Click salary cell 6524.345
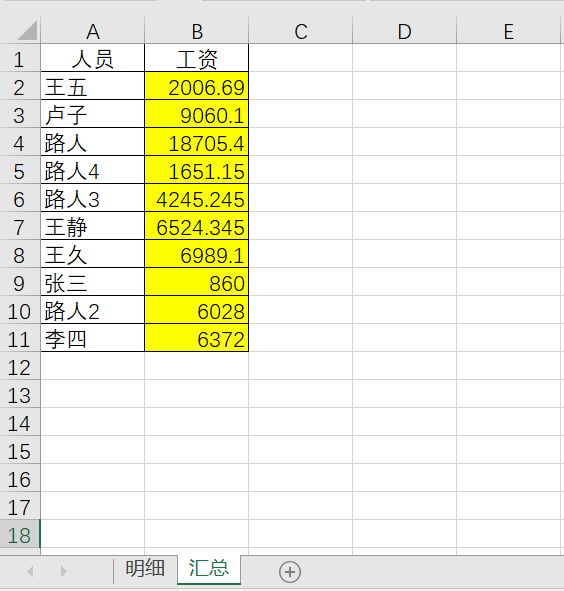Screen dimensions: 564x591 [x=197, y=227]
